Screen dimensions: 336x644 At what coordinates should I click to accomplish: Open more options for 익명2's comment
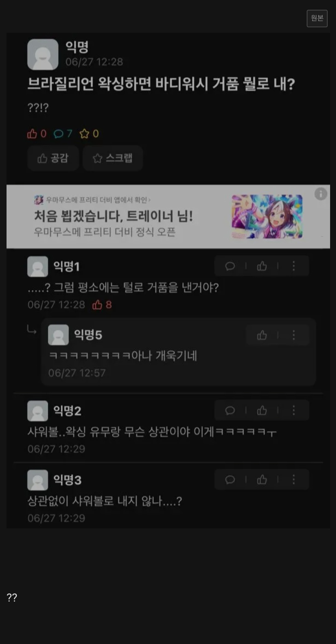coord(293,410)
